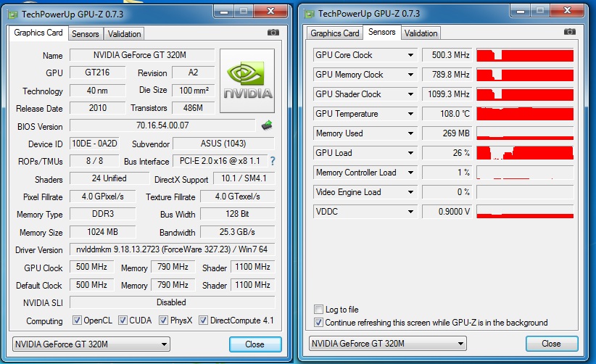Minimize the right GPU-Z window
The image size is (596, 364).
[x=521, y=11]
